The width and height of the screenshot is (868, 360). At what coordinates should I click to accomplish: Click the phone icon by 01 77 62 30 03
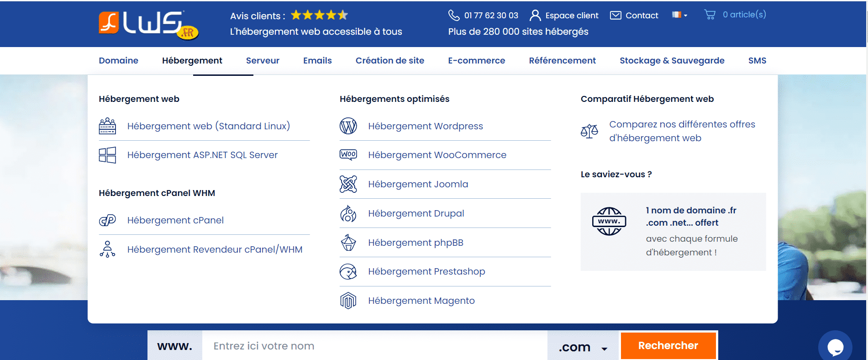[453, 15]
